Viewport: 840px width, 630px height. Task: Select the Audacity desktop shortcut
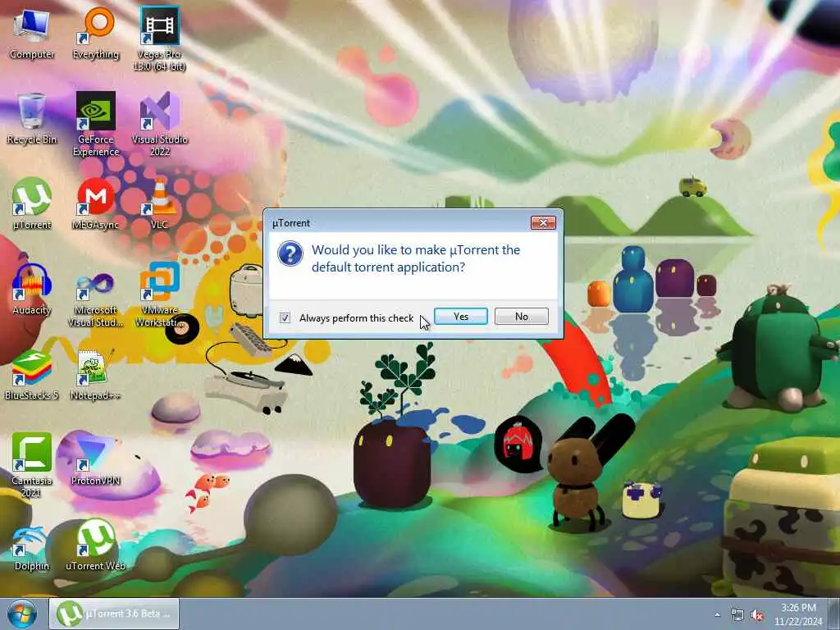(x=32, y=290)
